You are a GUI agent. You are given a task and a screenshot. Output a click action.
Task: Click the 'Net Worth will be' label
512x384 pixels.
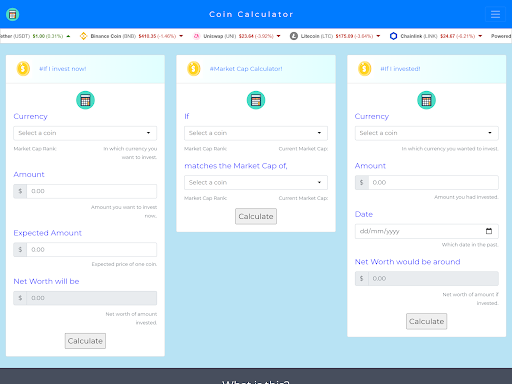pyautogui.click(x=46, y=281)
